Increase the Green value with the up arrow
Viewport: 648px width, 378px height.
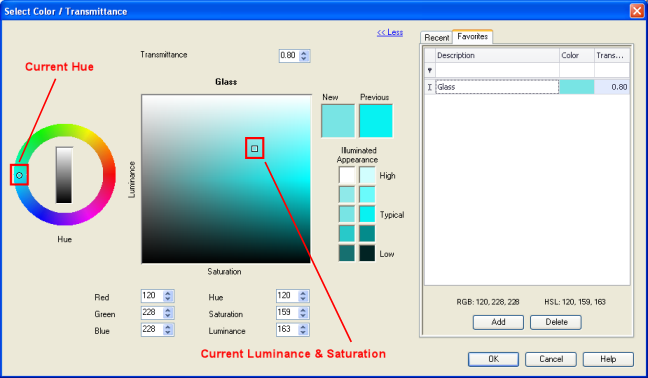coord(168,310)
